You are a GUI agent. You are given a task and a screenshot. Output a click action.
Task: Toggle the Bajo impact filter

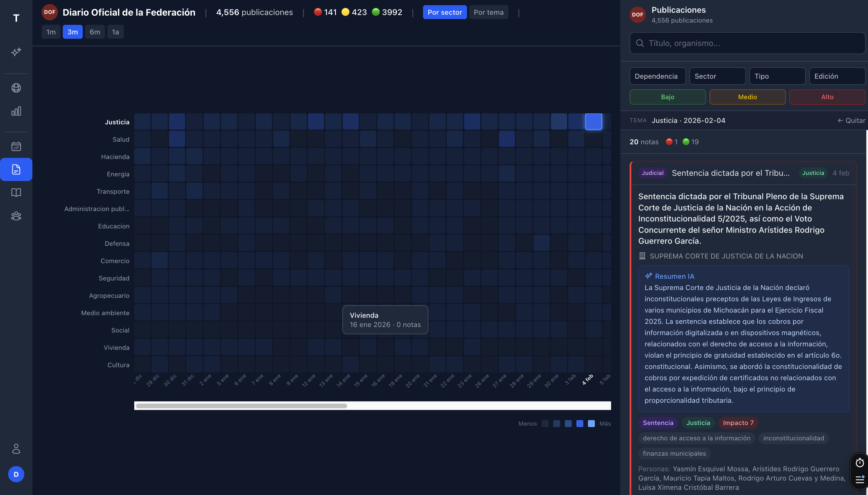[x=667, y=97]
